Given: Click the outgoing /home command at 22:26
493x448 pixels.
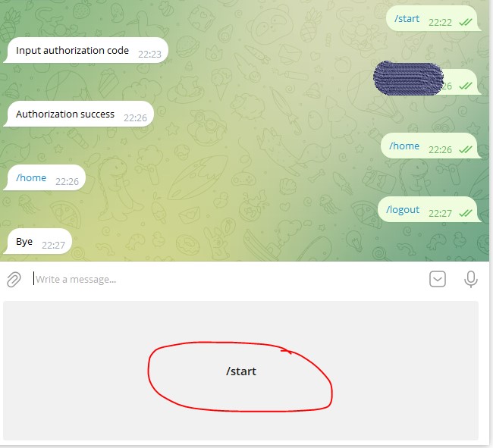Looking at the screenshot, I should [404, 146].
